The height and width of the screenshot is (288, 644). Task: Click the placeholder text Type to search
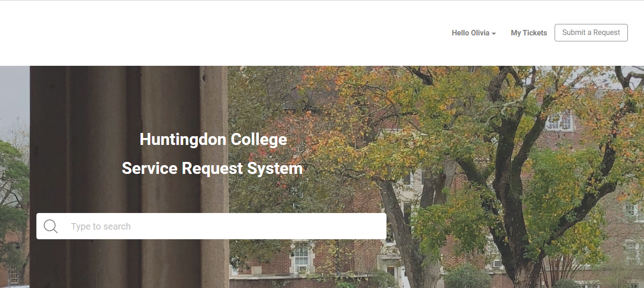101,226
